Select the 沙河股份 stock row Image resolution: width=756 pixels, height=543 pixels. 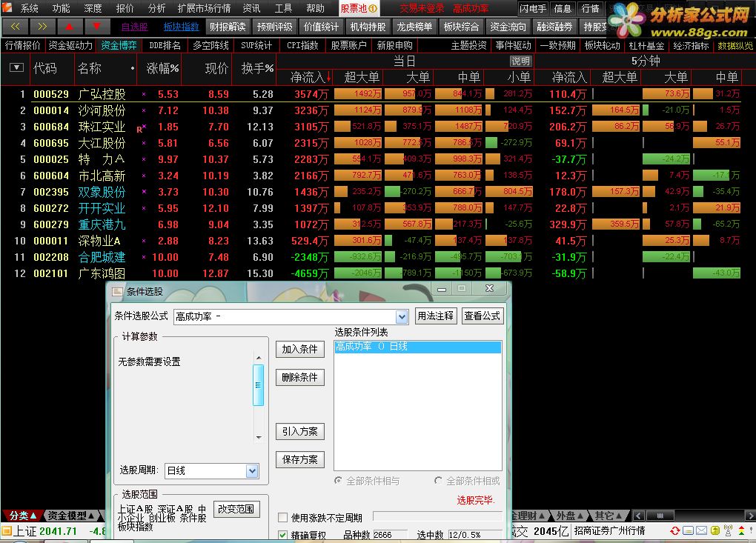[x=378, y=110]
